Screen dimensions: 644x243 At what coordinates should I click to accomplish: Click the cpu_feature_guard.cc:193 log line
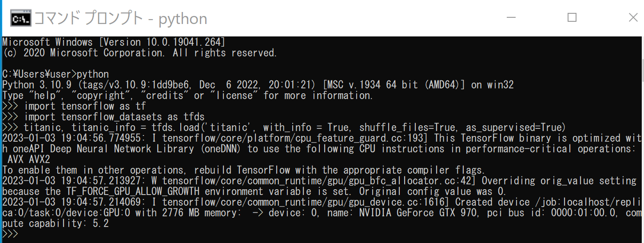320,138
